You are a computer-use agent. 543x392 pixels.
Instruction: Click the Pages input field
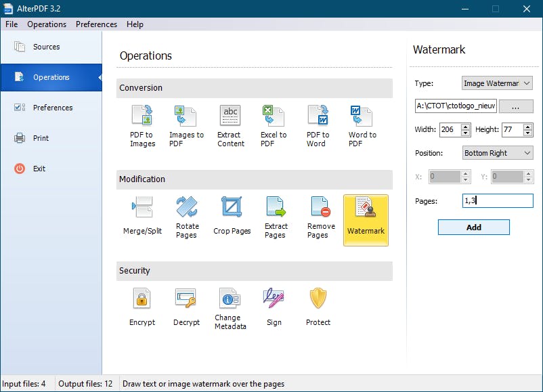click(x=498, y=200)
